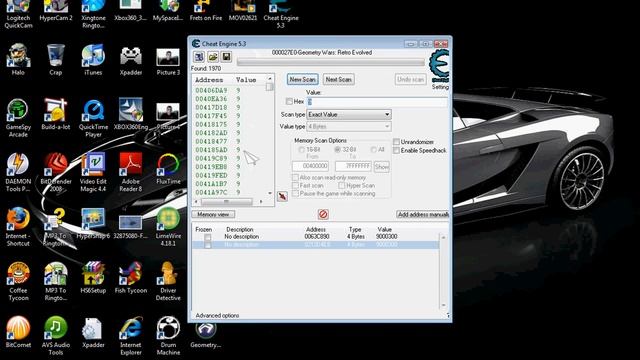The image size is (640, 360).
Task: Open Logitech QuickCam desktop icon
Action: (x=18, y=15)
